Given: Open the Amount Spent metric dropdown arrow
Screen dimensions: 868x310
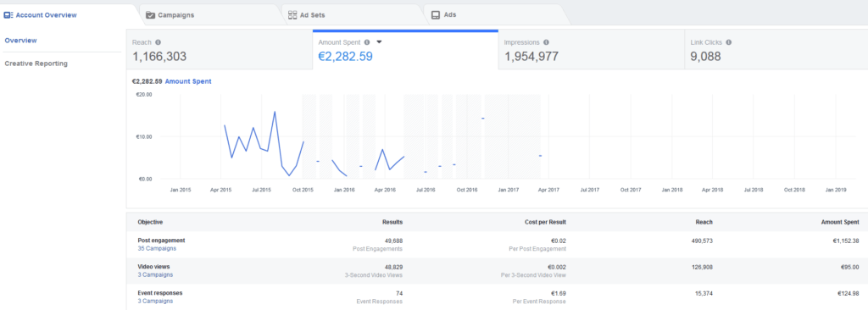Looking at the screenshot, I should tap(380, 42).
